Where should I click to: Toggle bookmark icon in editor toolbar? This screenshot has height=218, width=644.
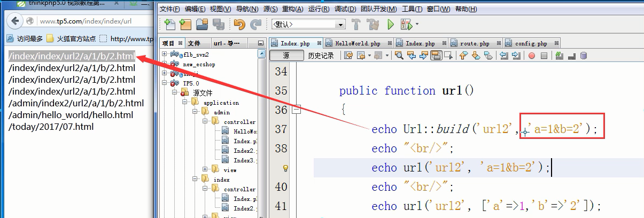[x=488, y=55]
